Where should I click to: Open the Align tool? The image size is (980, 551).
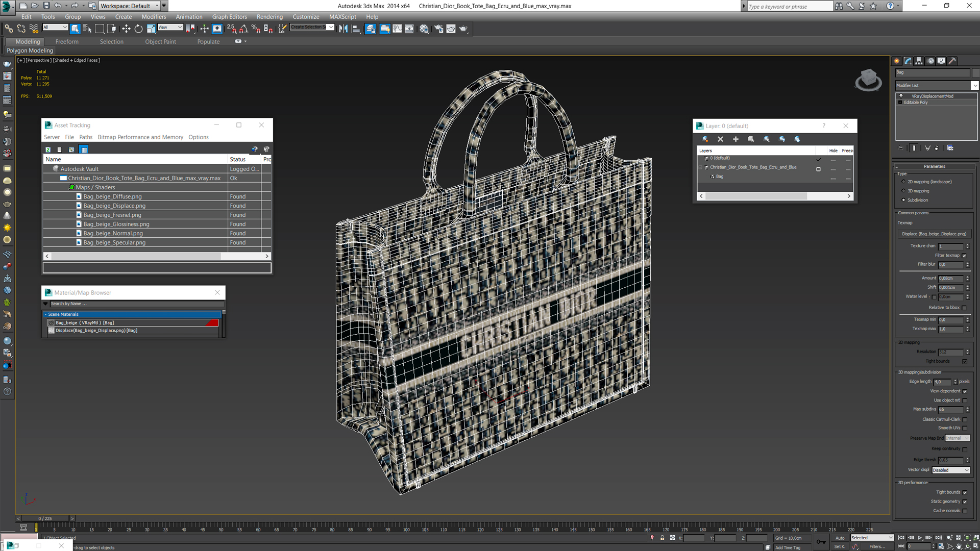pos(356,29)
